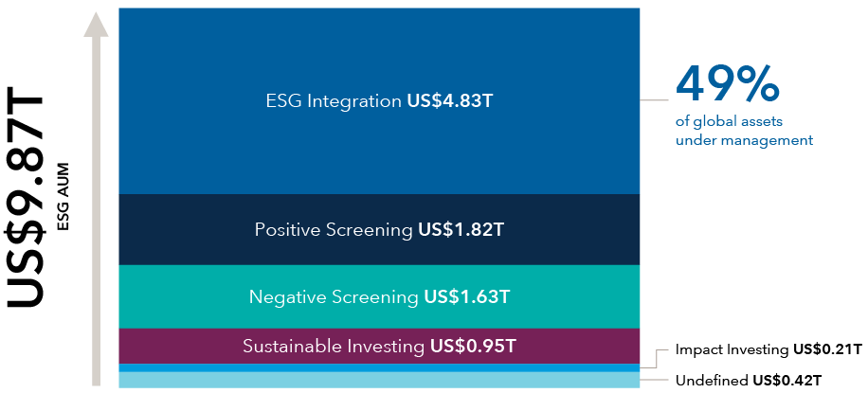
Task: Click the vertical arrow shaft
Action: tap(97, 211)
